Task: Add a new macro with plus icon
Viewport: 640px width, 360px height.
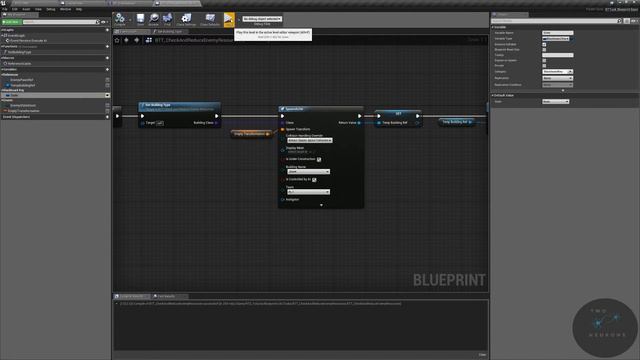Action: pyautogui.click(x=107, y=58)
